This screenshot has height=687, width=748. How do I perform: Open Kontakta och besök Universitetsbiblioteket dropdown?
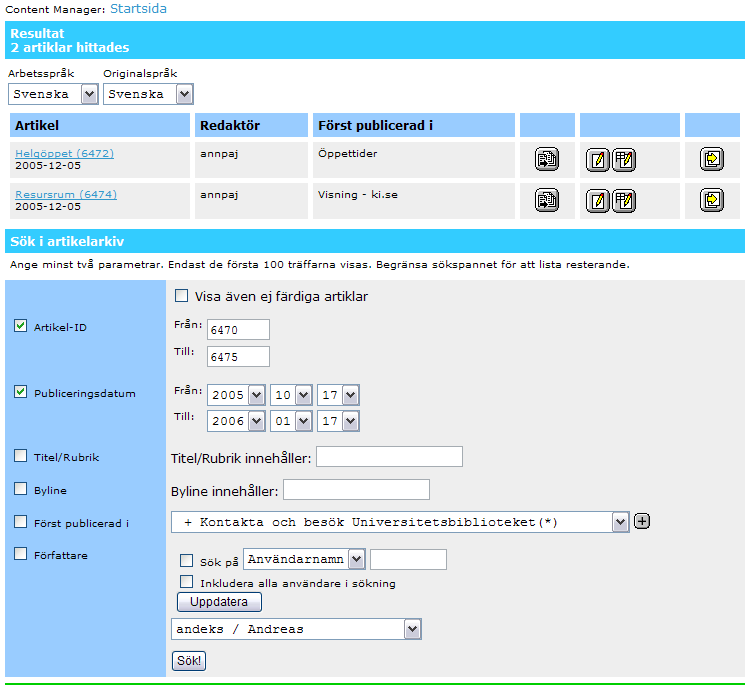[400, 522]
